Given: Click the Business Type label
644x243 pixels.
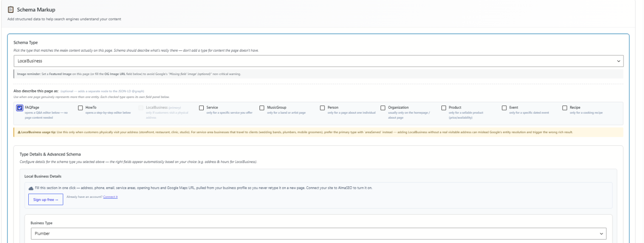Looking at the screenshot, I should click(x=41, y=223).
